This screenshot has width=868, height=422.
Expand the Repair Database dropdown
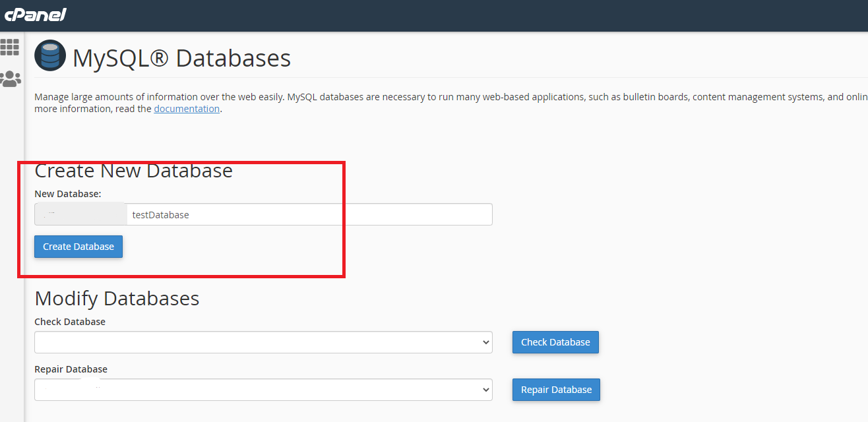263,390
